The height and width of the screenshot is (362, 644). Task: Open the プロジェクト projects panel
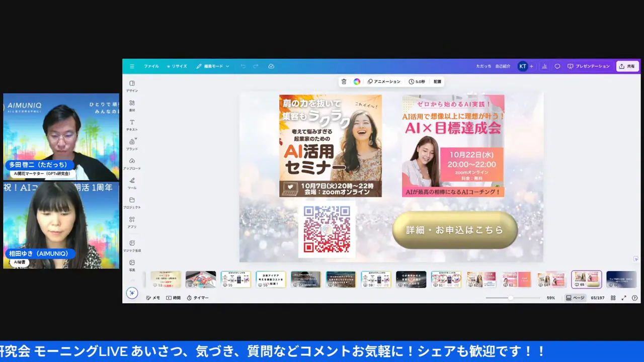132,203
